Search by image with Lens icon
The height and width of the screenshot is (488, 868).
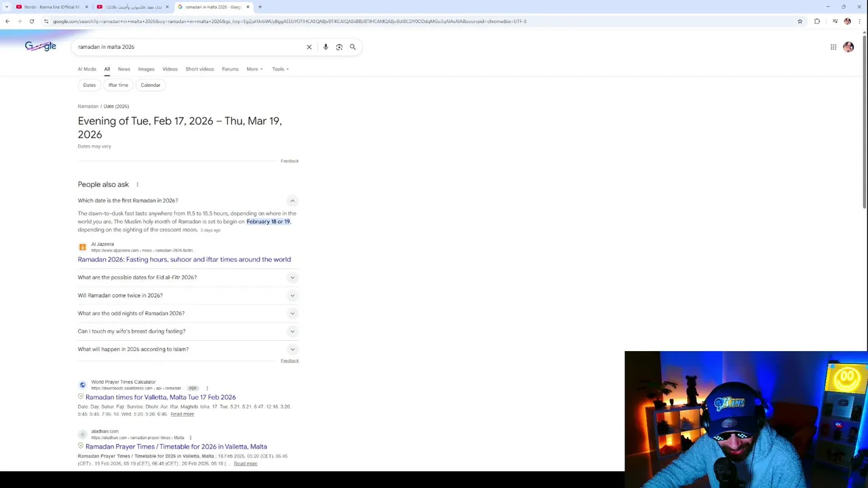[339, 47]
